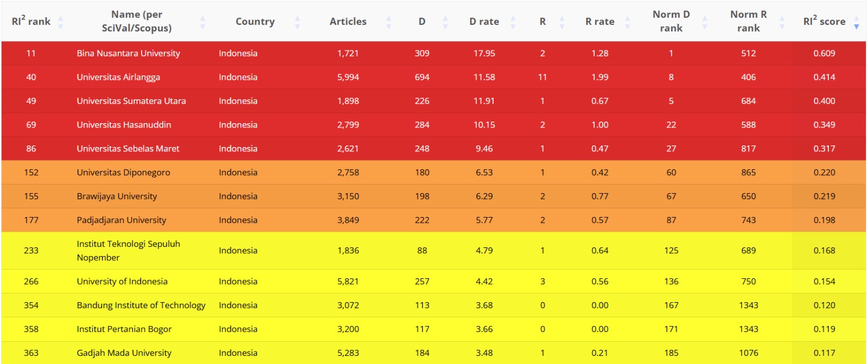Select Gadjah Mada University name cell
Viewport: 868px width, 364px height.
point(124,353)
